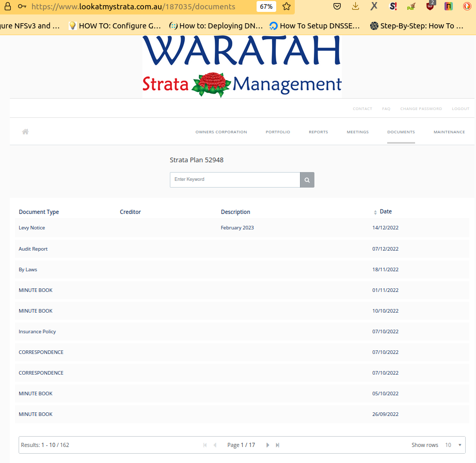The image size is (476, 463).
Task: Open the Levy Notice document
Action: pyautogui.click(x=32, y=228)
